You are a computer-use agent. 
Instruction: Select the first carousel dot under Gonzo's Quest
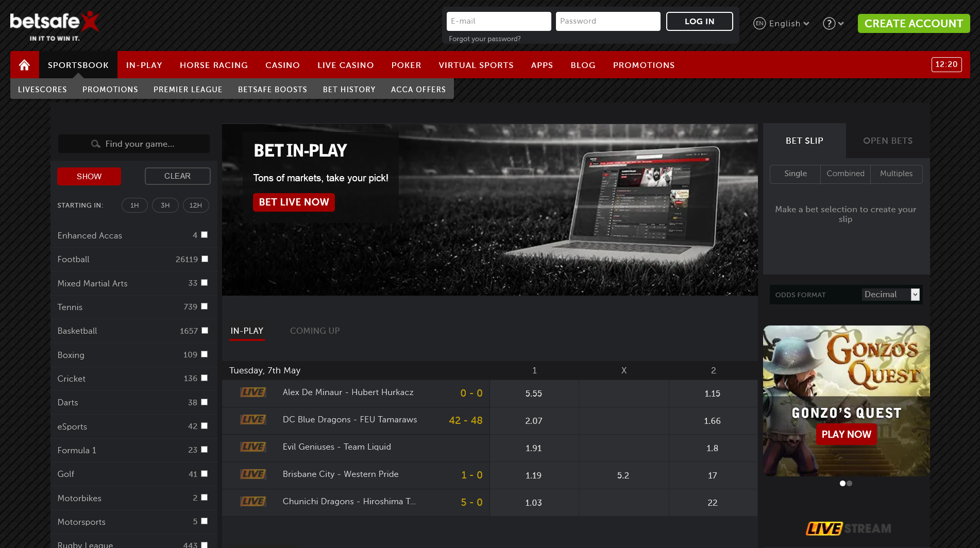pyautogui.click(x=842, y=483)
